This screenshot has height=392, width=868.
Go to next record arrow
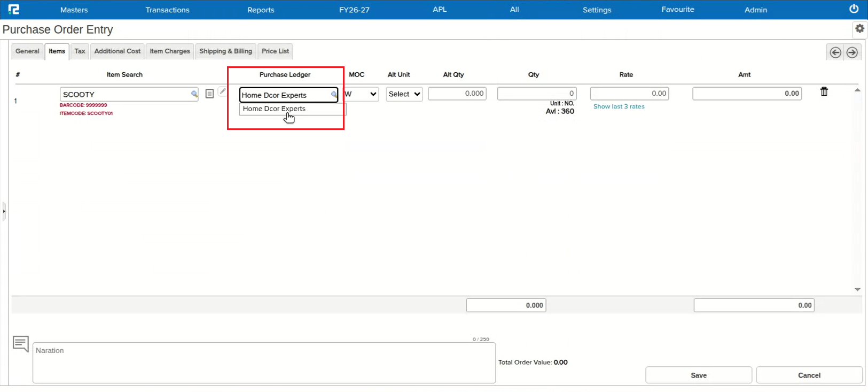tap(852, 52)
